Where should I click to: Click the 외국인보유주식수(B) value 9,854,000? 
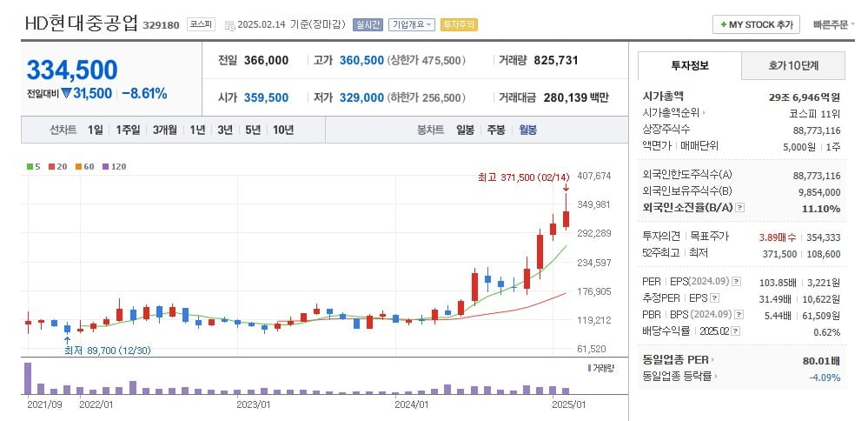pyautogui.click(x=820, y=192)
